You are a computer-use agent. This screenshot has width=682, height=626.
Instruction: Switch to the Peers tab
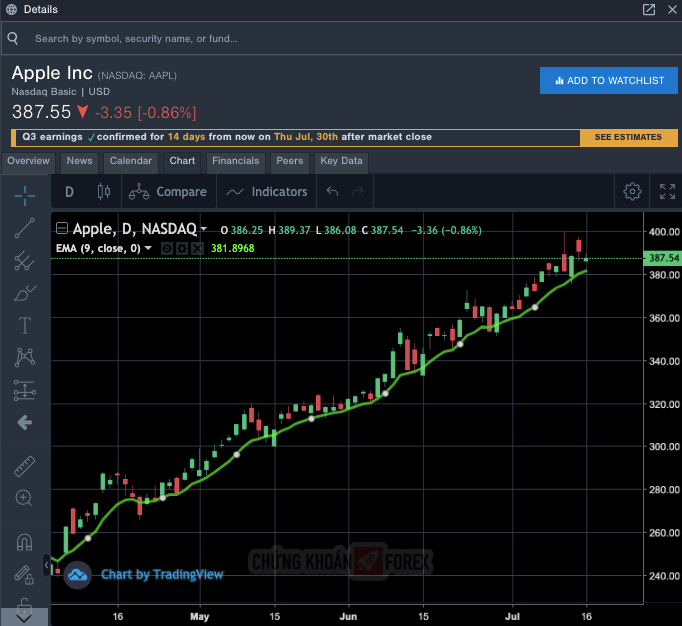[290, 161]
